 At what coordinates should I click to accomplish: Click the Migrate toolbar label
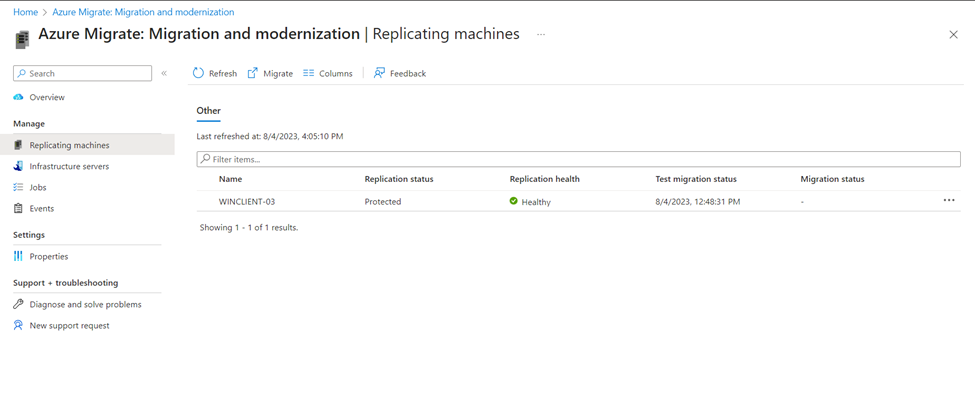click(x=278, y=73)
